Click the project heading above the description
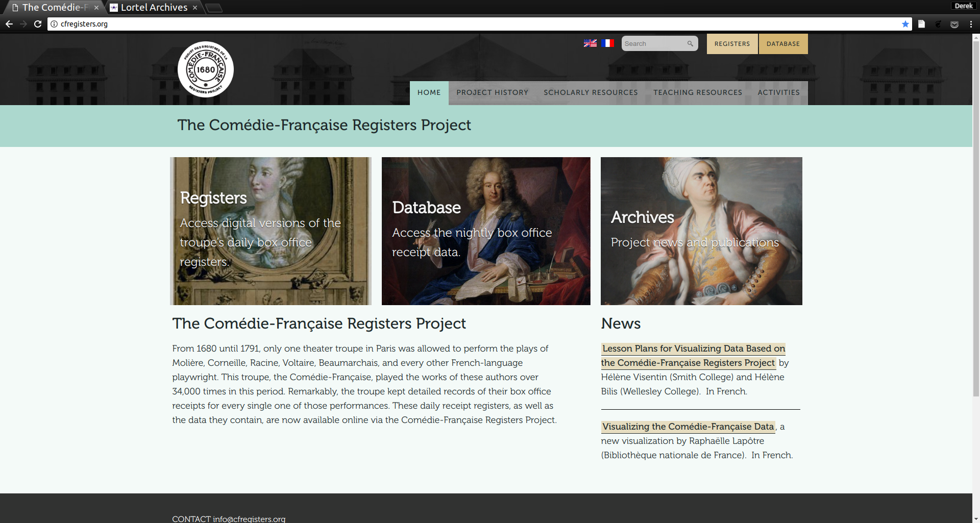This screenshot has width=980, height=523. 319,323
